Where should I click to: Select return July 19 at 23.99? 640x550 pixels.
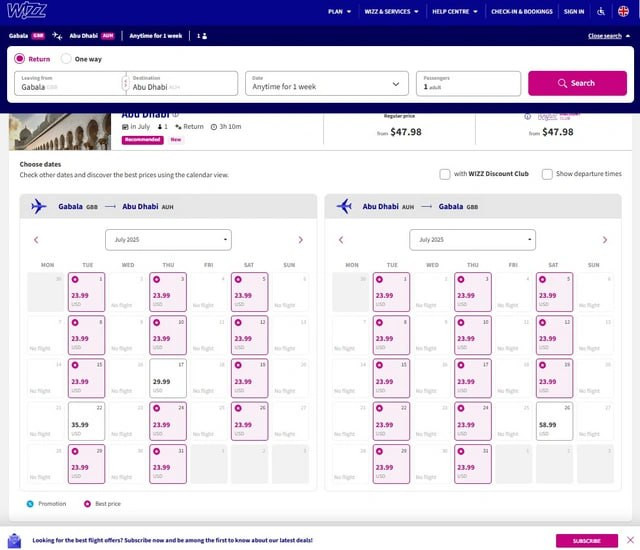(554, 378)
